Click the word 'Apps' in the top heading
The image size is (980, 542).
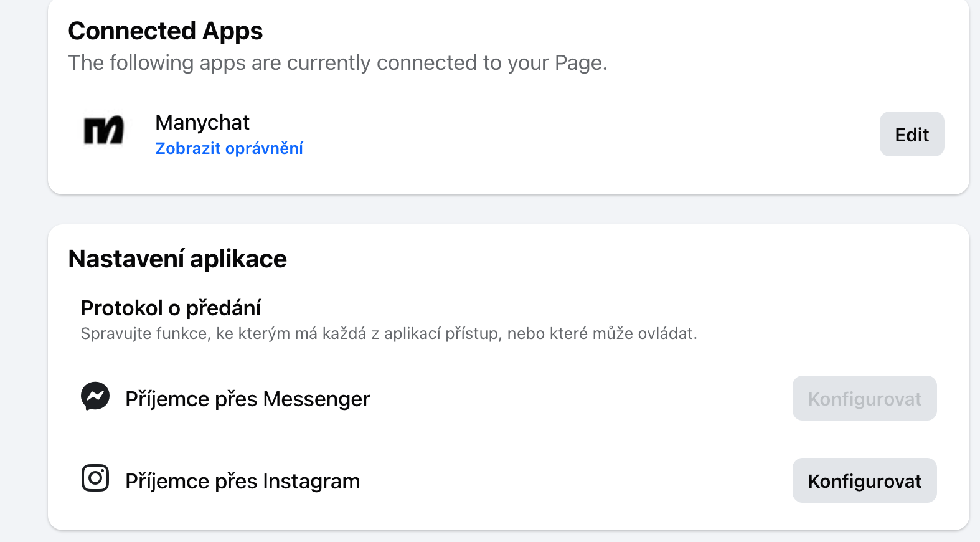click(x=233, y=32)
